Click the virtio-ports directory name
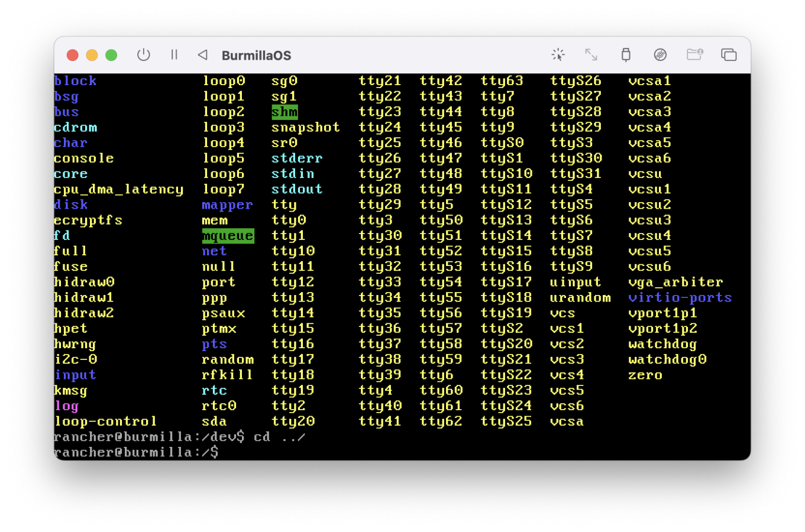The height and width of the screenshot is (532, 805). pos(680,297)
